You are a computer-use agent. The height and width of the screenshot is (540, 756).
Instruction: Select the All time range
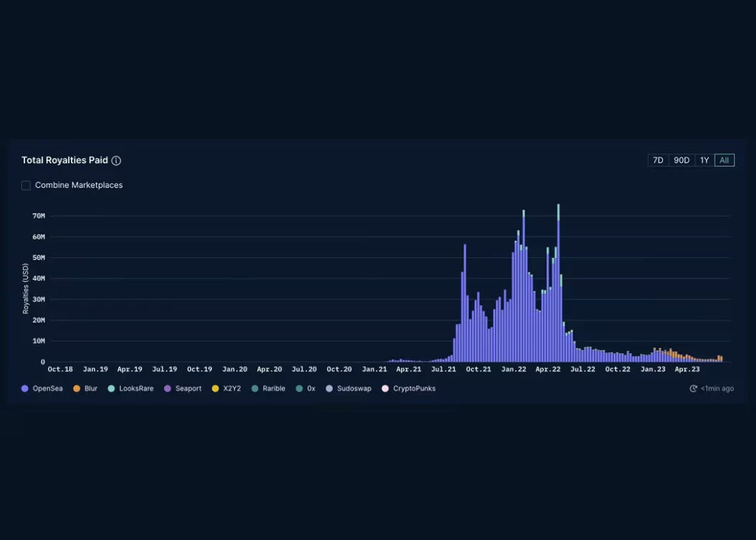724,160
